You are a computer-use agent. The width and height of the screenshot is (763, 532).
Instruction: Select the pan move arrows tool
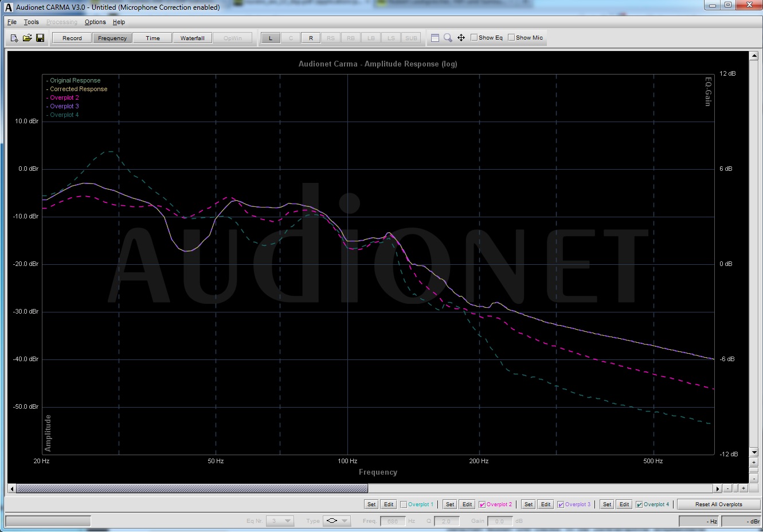[461, 38]
